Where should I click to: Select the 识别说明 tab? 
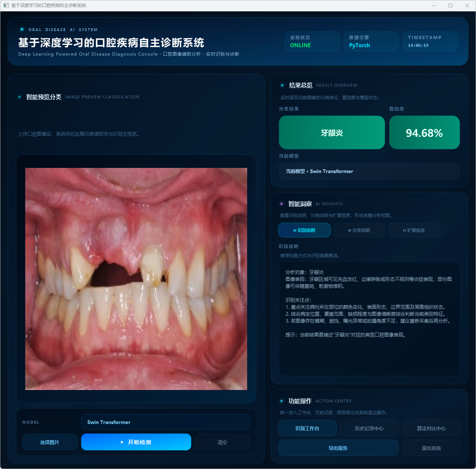304,230
